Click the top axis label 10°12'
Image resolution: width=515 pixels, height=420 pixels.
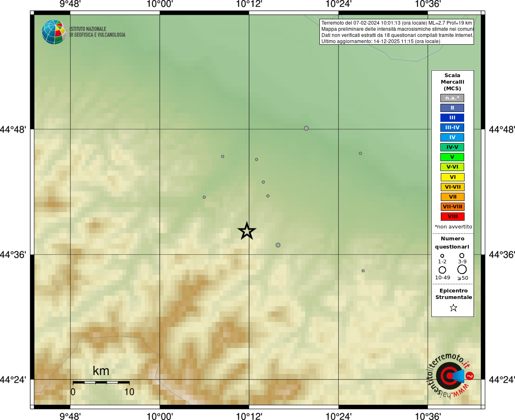[x=249, y=4]
